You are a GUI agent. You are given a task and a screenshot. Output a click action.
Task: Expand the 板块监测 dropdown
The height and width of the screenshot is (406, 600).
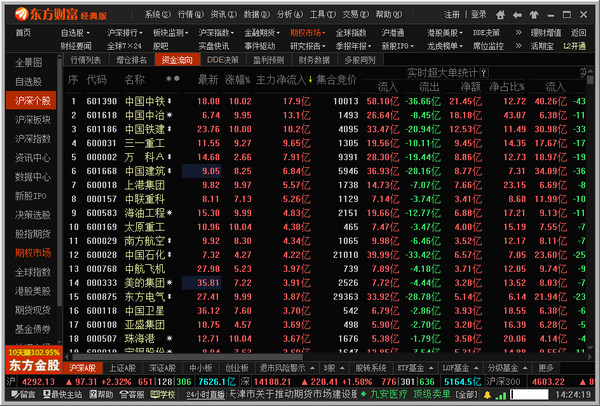(x=170, y=33)
